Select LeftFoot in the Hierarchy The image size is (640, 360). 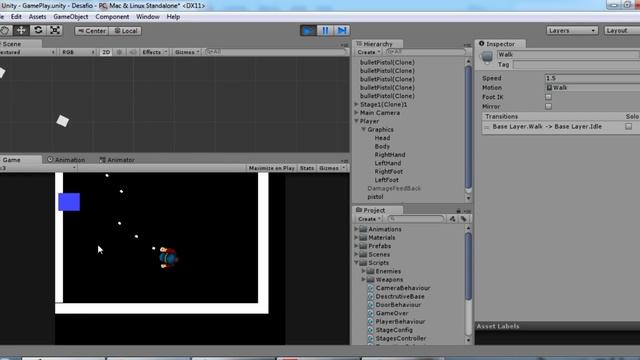(387, 180)
